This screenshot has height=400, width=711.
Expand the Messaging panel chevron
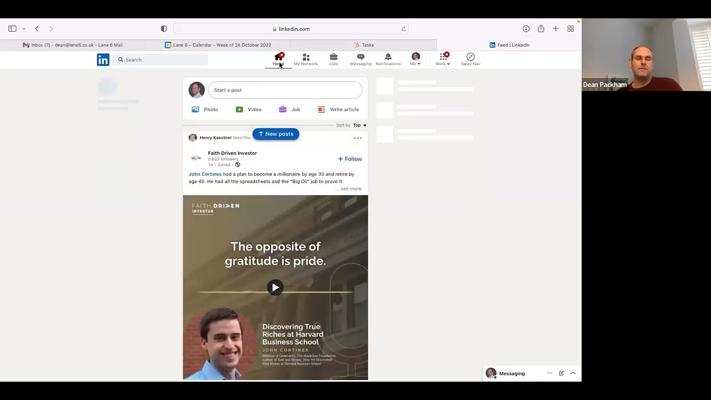pos(573,373)
